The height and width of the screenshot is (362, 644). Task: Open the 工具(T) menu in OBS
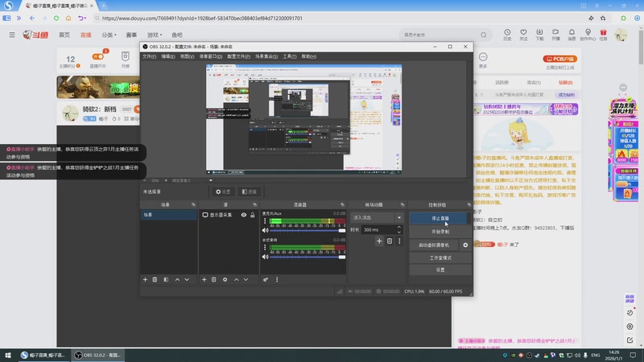(290, 57)
